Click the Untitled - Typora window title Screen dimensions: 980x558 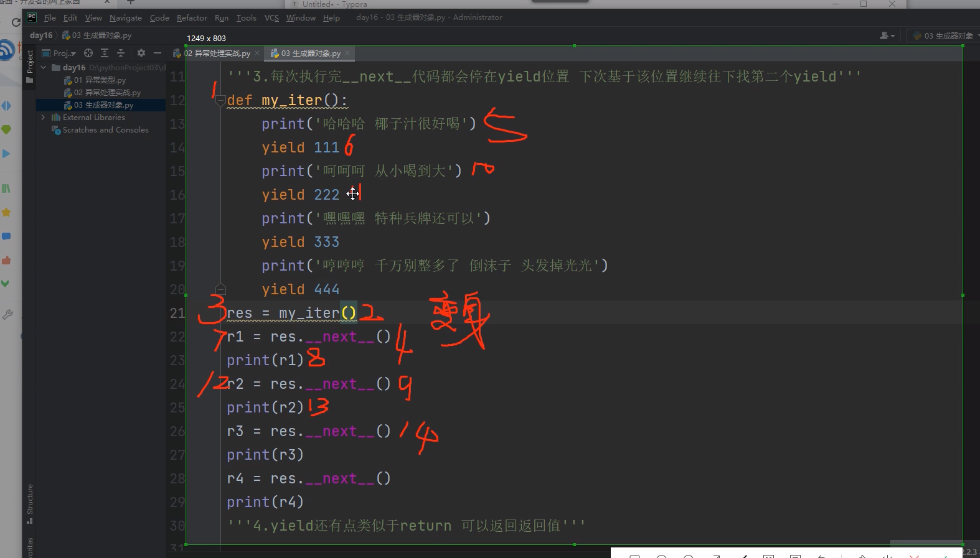coord(335,4)
